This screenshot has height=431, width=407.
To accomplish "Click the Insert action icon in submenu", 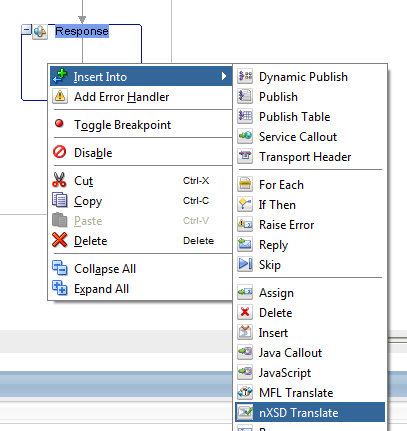I will (x=245, y=333).
